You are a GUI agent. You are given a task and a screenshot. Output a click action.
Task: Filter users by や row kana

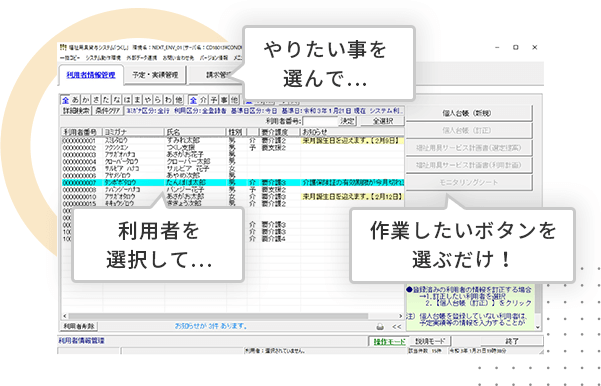click(x=148, y=100)
